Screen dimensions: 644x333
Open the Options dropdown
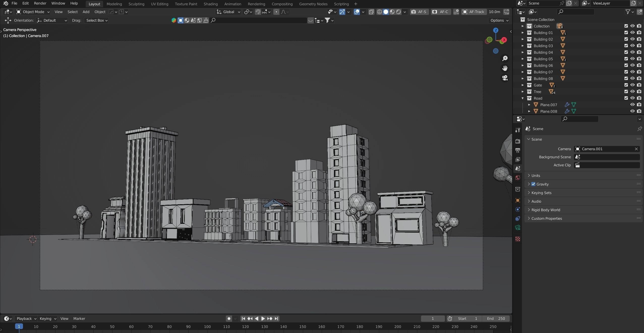(499, 20)
